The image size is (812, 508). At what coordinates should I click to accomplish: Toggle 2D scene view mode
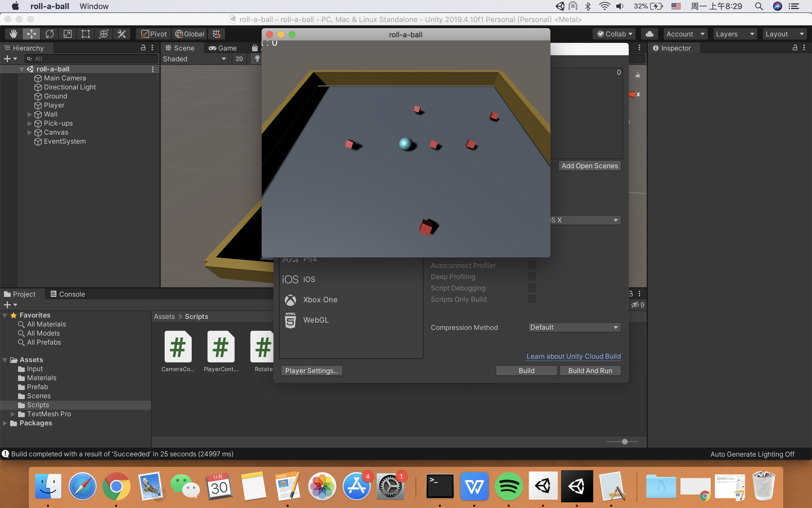pyautogui.click(x=239, y=59)
